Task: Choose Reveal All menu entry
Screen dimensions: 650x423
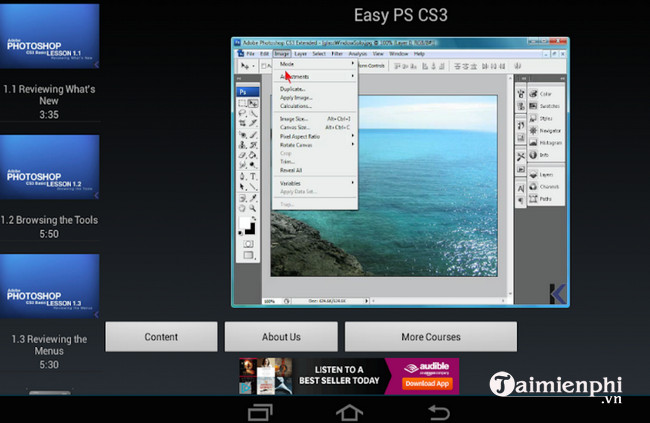Action: (315, 170)
